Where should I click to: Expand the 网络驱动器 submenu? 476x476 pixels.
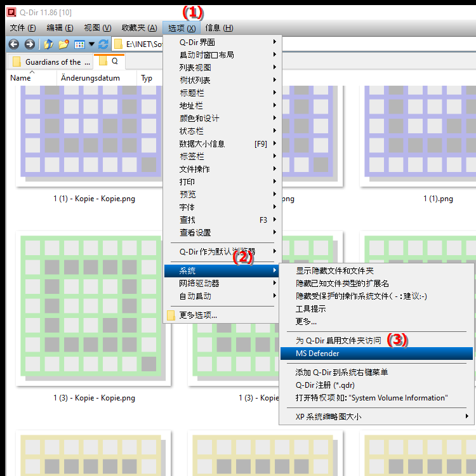coord(221,284)
